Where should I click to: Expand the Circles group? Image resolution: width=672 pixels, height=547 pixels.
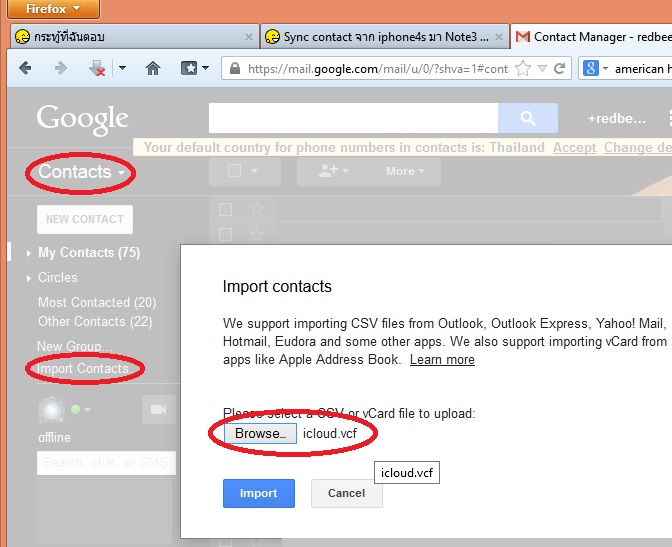pos(28,278)
